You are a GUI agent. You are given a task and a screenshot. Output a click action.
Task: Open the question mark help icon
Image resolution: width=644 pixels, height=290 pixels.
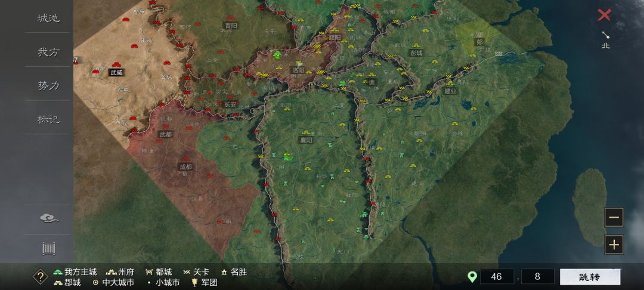tap(41, 276)
